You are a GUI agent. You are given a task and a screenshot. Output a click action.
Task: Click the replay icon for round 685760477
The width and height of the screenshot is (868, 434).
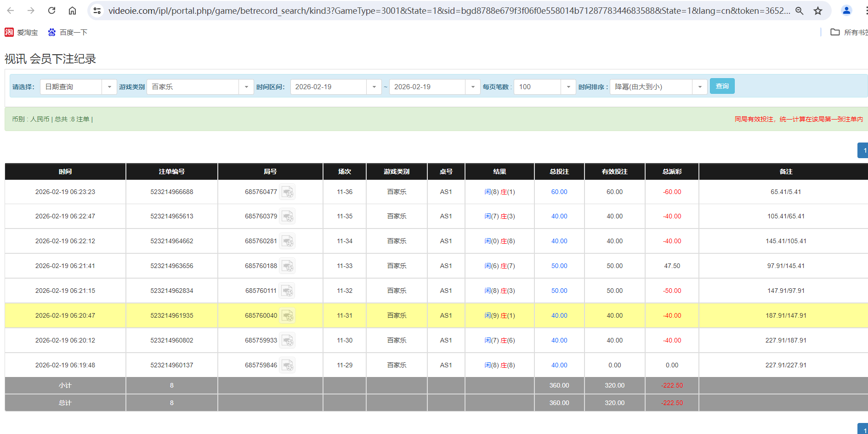288,192
